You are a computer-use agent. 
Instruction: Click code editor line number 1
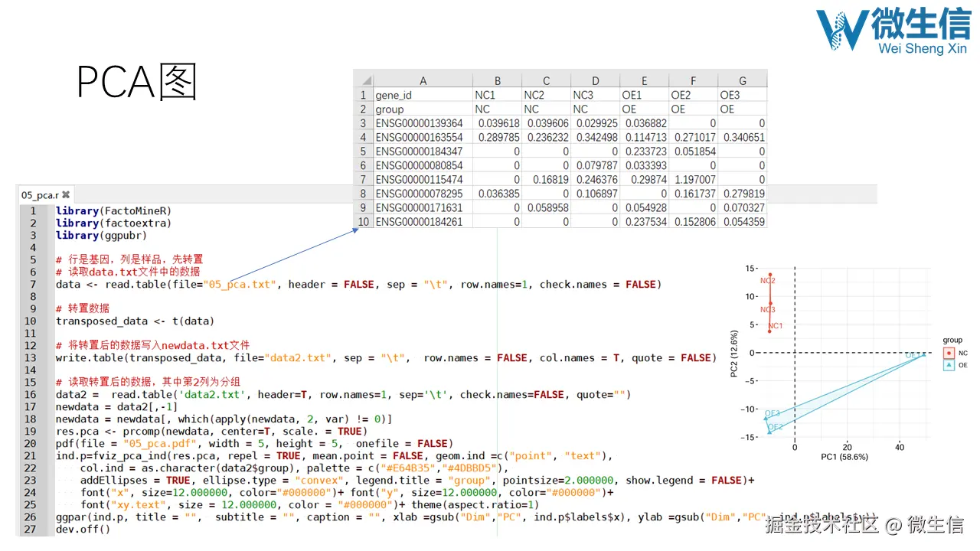click(x=34, y=210)
